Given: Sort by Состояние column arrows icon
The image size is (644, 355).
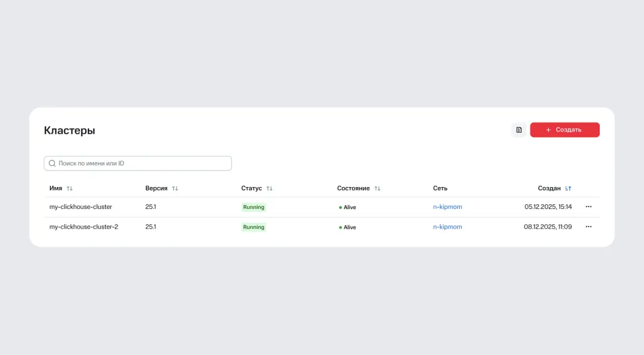Looking at the screenshot, I should click(x=377, y=188).
